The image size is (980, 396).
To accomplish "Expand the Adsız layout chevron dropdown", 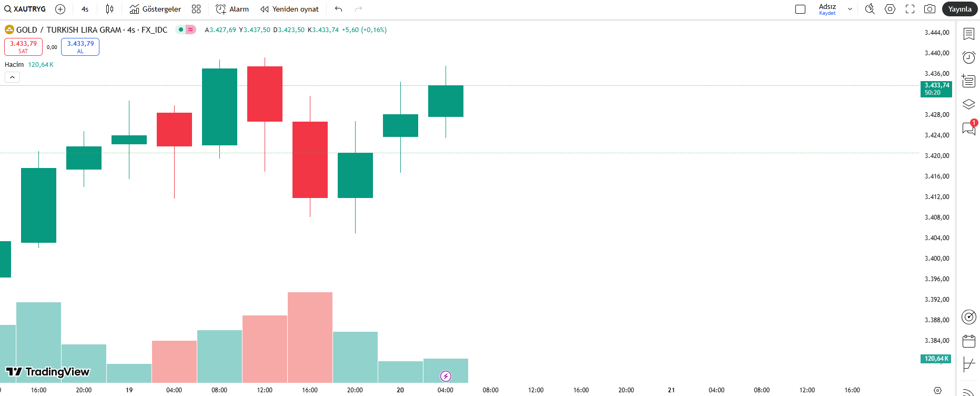I will pos(850,9).
